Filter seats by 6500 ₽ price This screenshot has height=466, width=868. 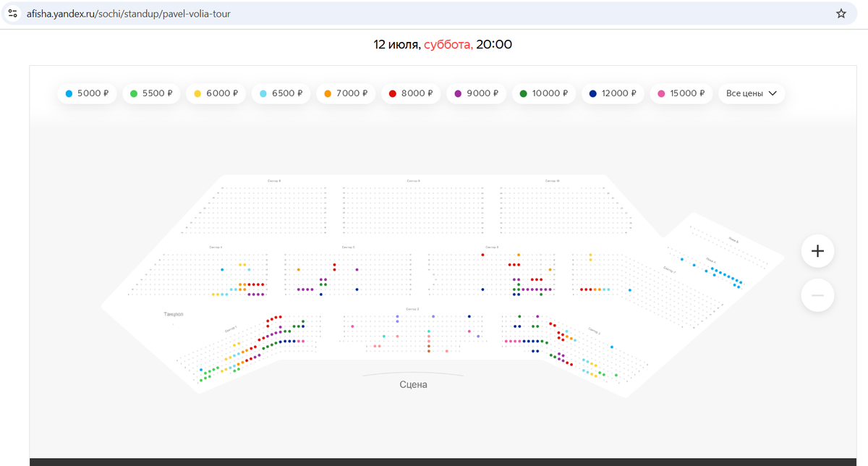coord(281,93)
